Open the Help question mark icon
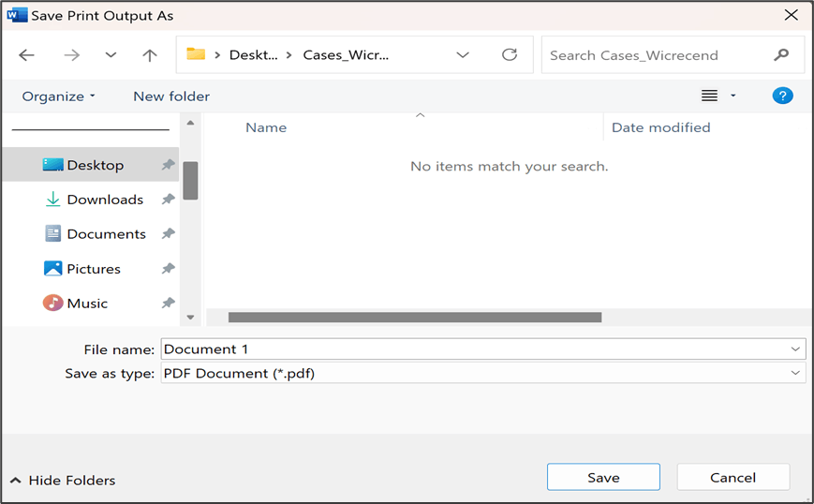814x504 pixels. click(x=782, y=96)
